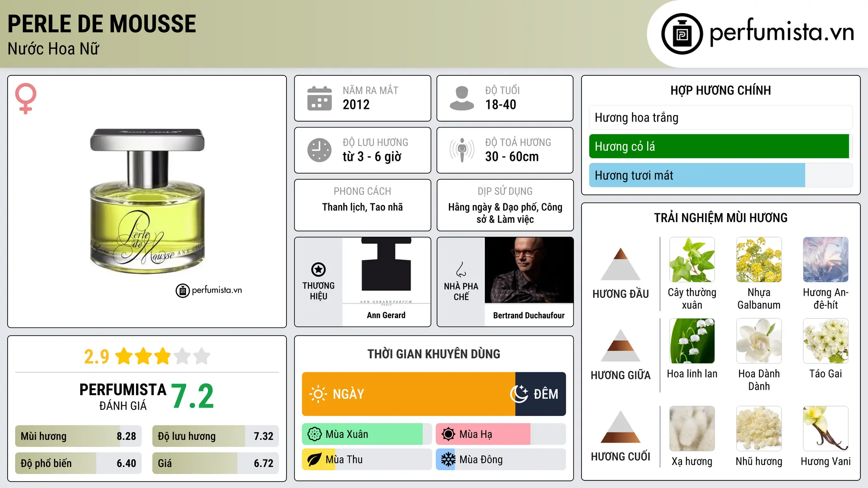This screenshot has height=488, width=868.
Task: Click the Mùa Hạ season bar
Action: 501,434
